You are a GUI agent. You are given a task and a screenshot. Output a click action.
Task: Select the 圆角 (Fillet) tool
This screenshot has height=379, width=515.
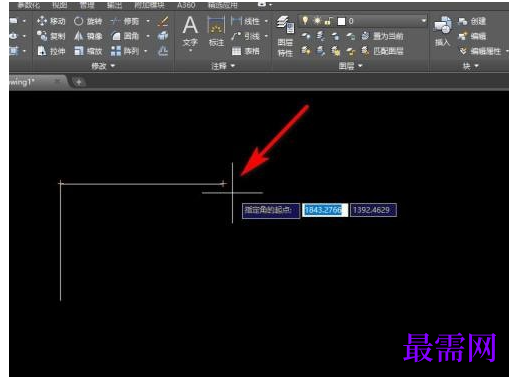(x=125, y=36)
